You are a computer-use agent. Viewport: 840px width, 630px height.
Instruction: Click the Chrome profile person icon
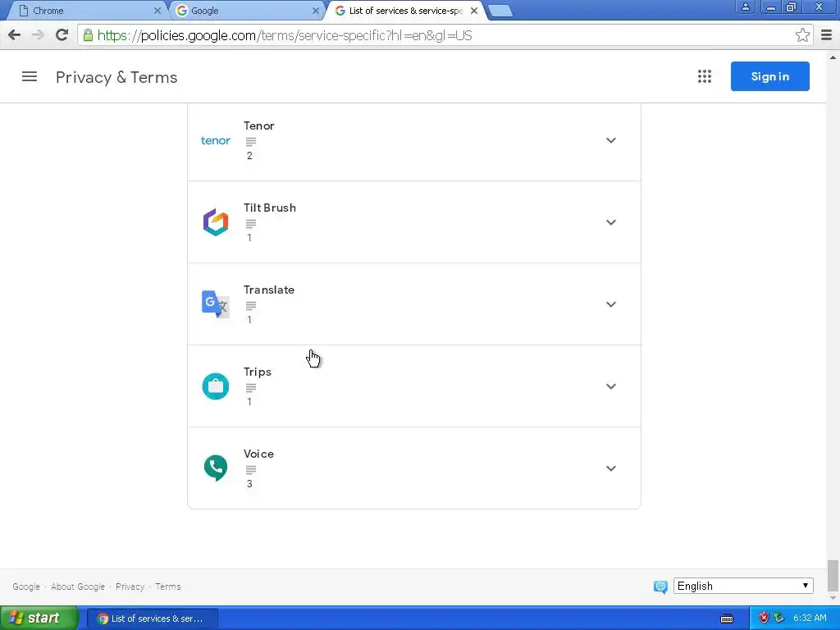(x=745, y=7)
